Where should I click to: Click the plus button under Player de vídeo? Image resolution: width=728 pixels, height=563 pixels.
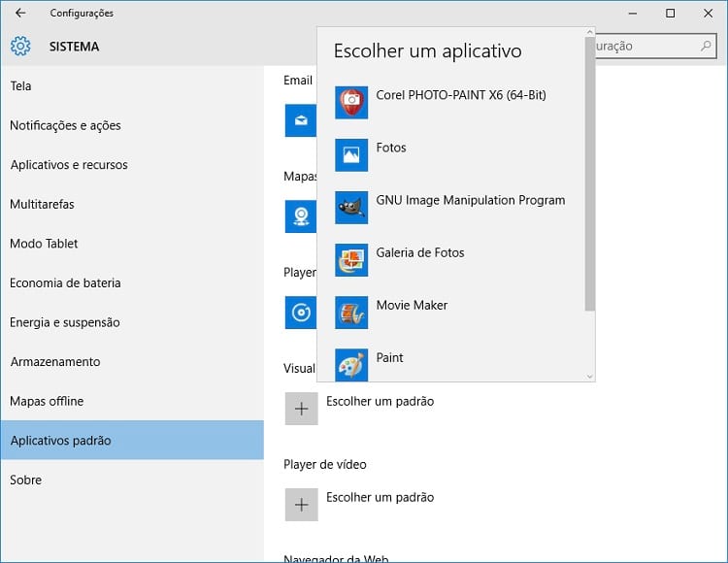[302, 505]
